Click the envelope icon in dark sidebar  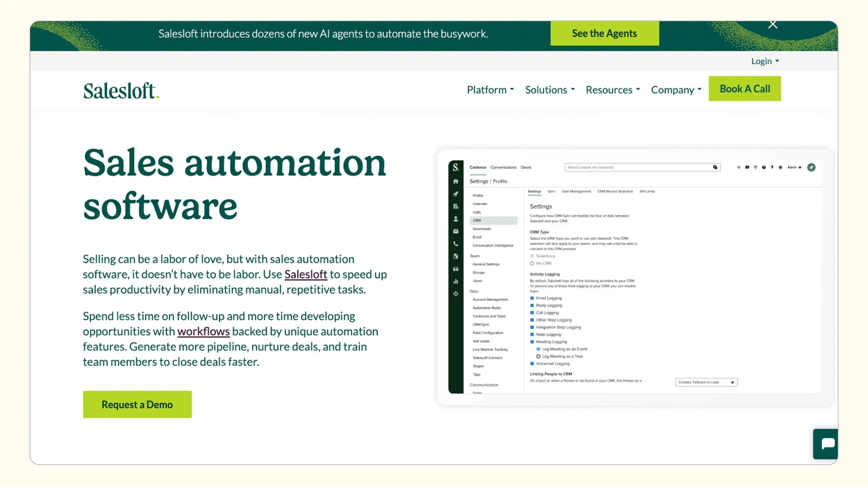456,231
